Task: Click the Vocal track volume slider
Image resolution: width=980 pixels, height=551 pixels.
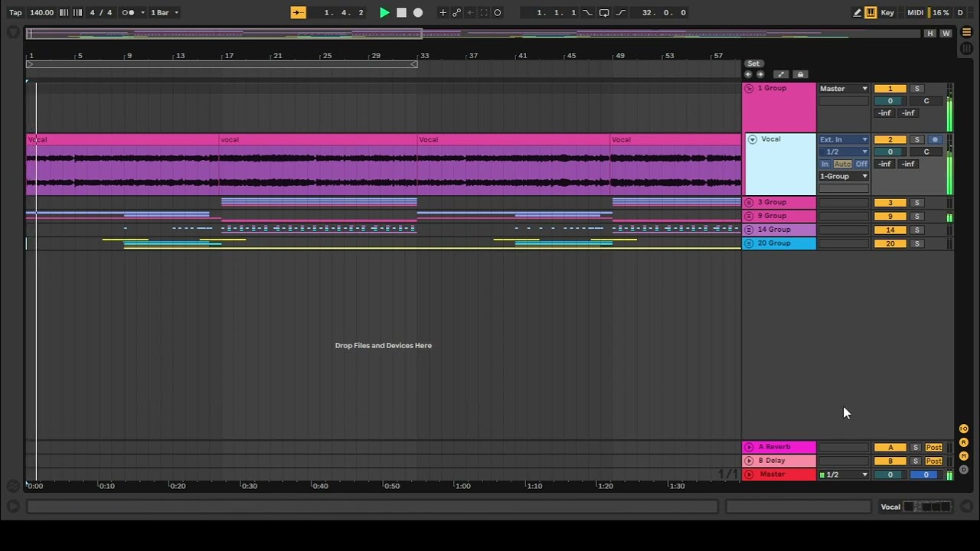Action: pos(890,152)
